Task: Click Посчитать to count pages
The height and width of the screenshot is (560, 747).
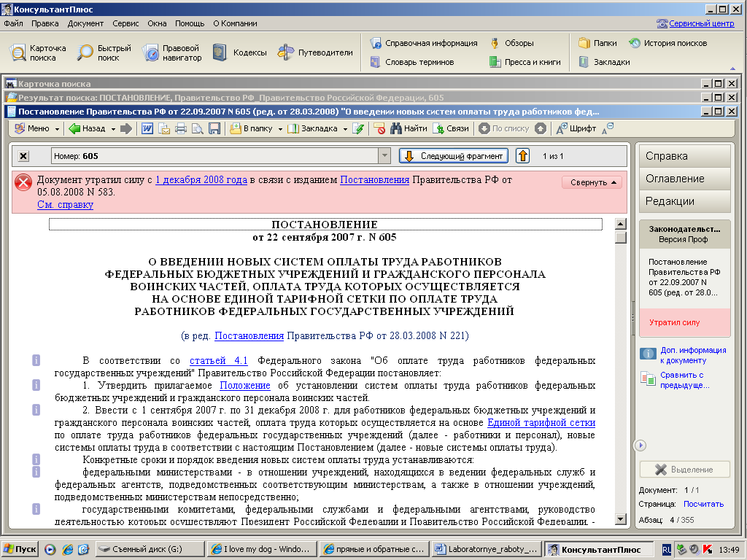Action: 703,504
